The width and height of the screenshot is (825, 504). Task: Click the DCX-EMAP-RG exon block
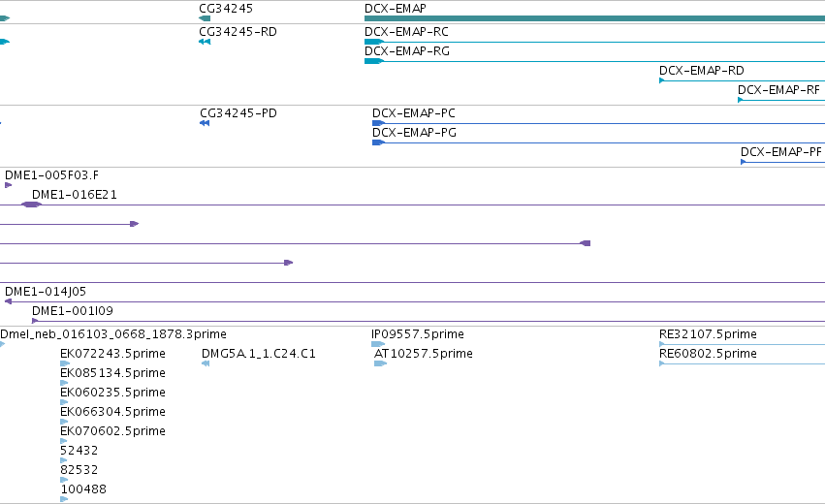tap(374, 61)
